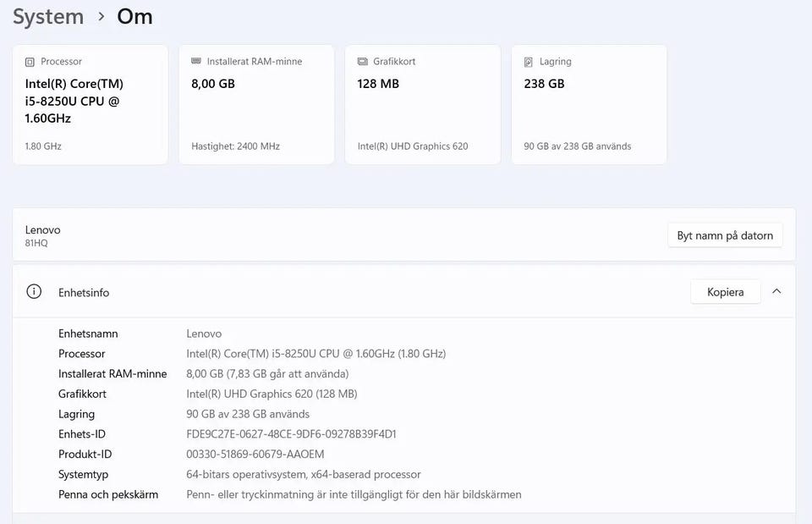Image resolution: width=812 pixels, height=524 pixels.
Task: Click the breadcrumb chevron separator arrow
Action: coord(101,17)
